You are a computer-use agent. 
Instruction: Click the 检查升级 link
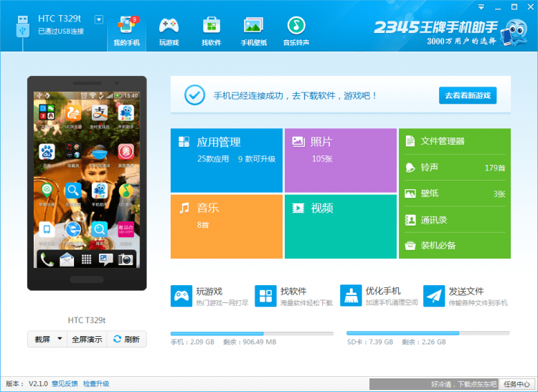tap(96, 384)
